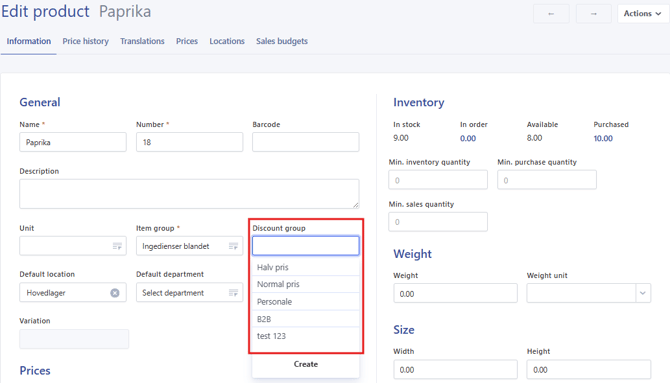Viewport: 670px width, 383px height.
Task: Focus the Barcode input field
Action: point(306,142)
